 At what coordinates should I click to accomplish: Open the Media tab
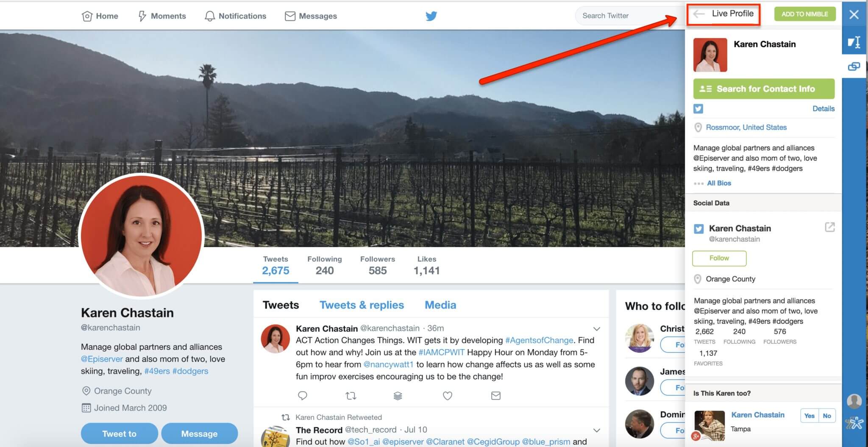click(440, 305)
